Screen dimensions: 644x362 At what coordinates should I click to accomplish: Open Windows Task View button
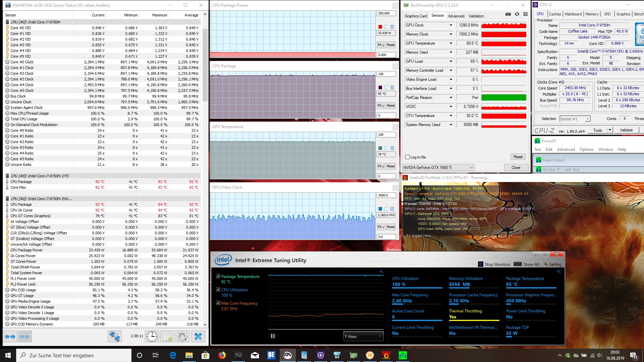point(155,355)
